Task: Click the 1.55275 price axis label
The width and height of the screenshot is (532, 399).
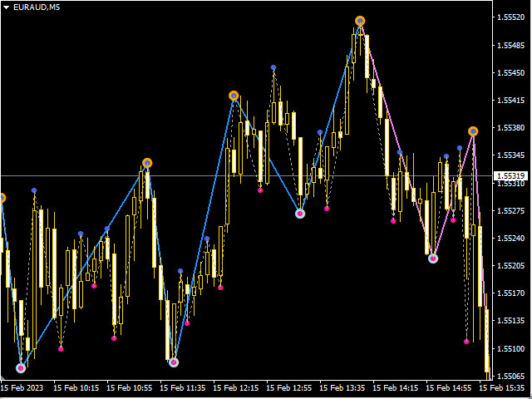Action: (x=510, y=210)
